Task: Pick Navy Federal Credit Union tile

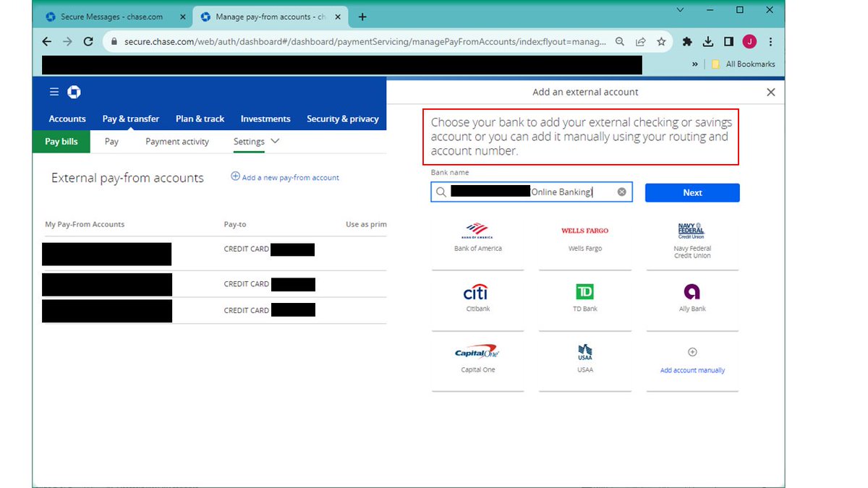Action: pyautogui.click(x=692, y=241)
